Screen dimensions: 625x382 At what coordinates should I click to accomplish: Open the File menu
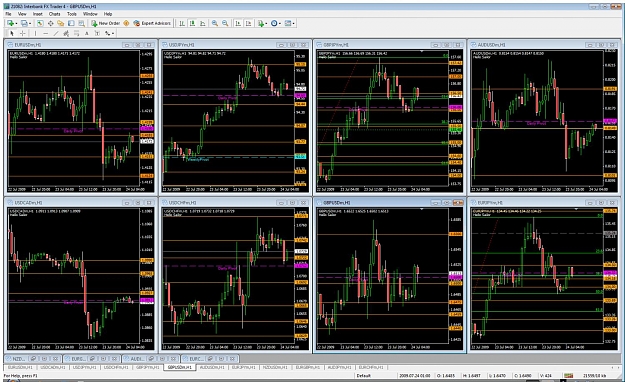click(8, 14)
